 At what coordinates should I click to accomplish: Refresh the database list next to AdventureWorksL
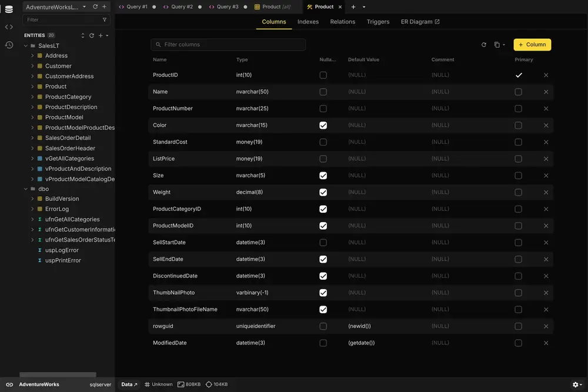[x=95, y=6]
